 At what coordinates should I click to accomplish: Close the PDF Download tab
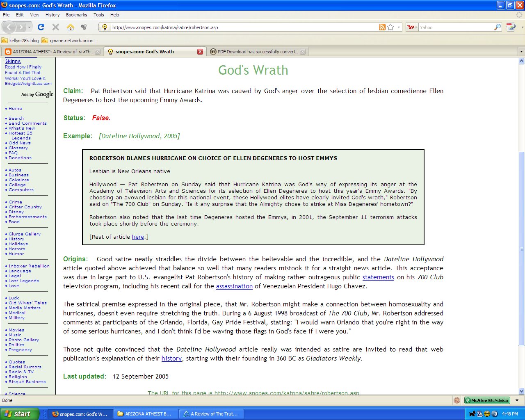click(303, 52)
